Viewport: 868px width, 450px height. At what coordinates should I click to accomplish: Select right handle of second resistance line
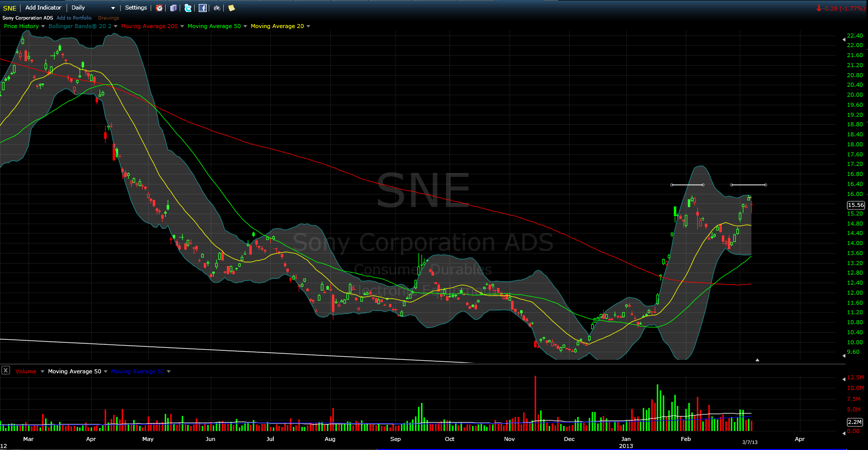tap(765, 185)
